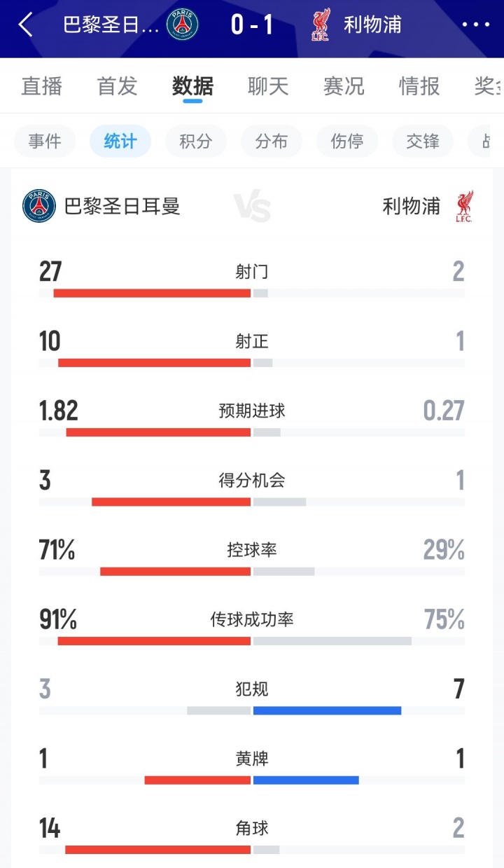The image size is (504, 868).
Task: Open the 事件 filter
Action: pos(45,141)
